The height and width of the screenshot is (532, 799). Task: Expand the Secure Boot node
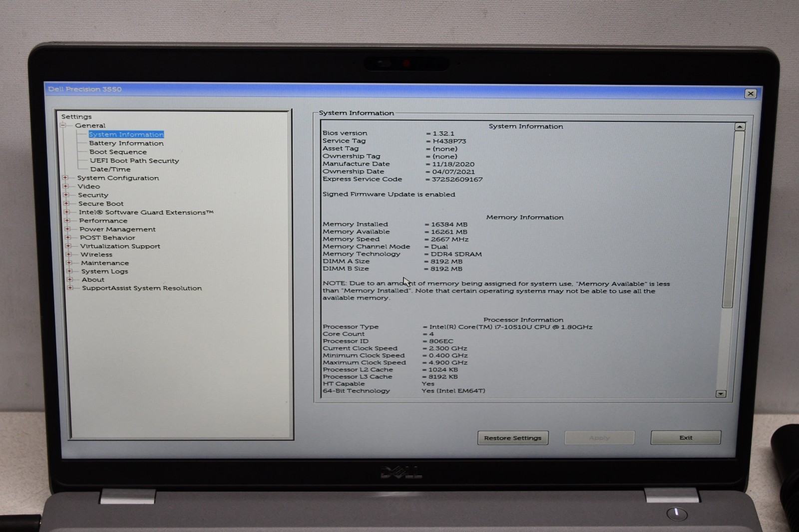(66, 203)
